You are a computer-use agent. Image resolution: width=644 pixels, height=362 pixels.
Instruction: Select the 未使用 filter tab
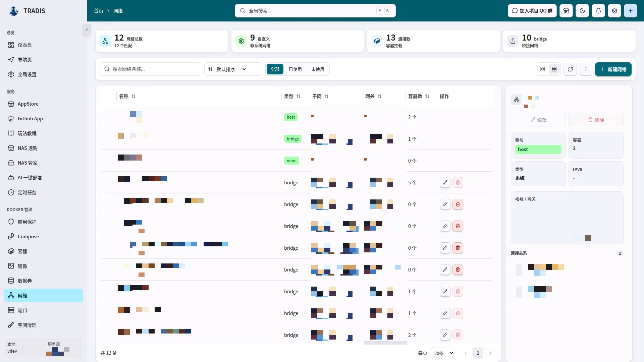tap(318, 69)
